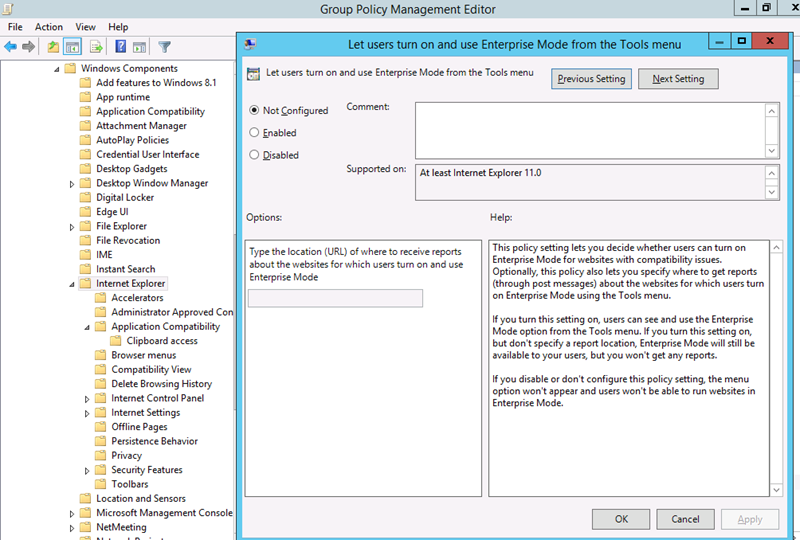The width and height of the screenshot is (800, 540).
Task: Click the Back arrow toolbar icon
Action: [x=11, y=46]
